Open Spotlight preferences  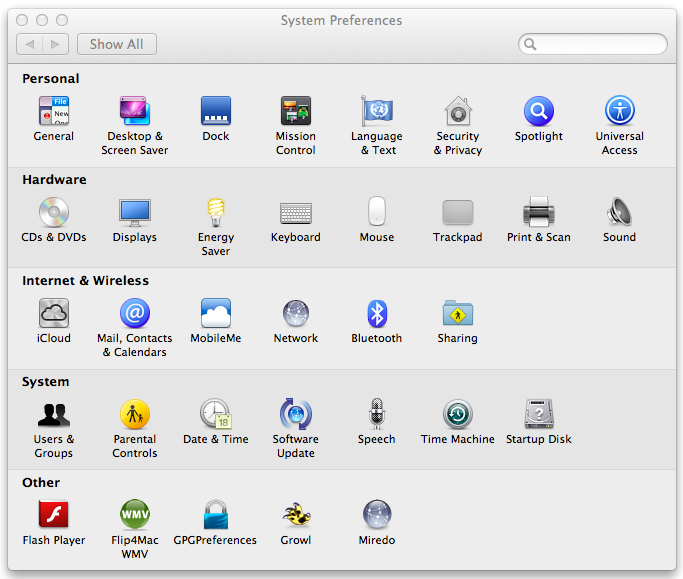click(x=538, y=112)
